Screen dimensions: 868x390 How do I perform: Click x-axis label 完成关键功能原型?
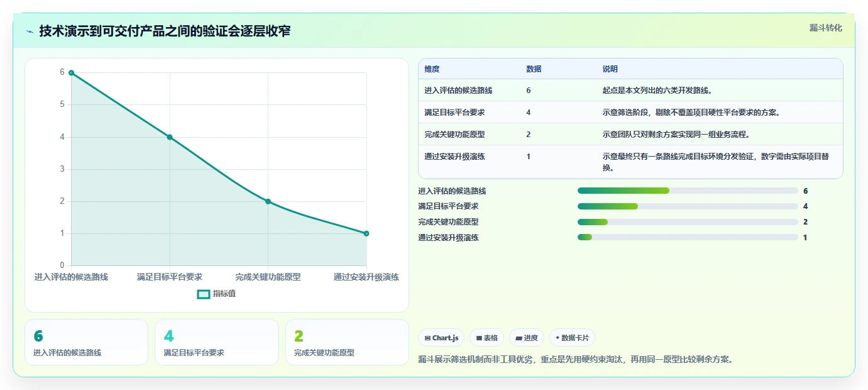tap(268, 277)
